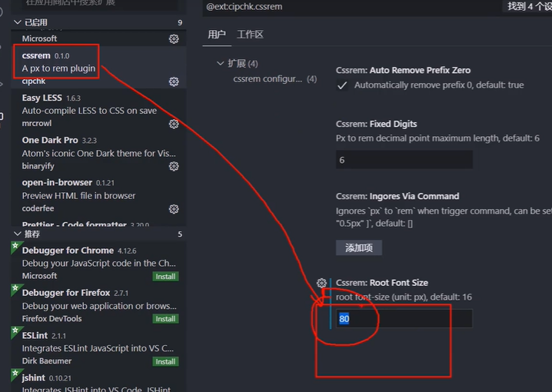Open manage gear for open-in-browser extension
Viewport: 552px width, 392px height.
click(x=174, y=209)
